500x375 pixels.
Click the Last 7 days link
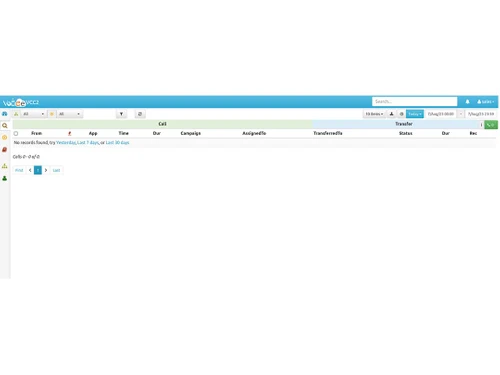pyautogui.click(x=88, y=143)
